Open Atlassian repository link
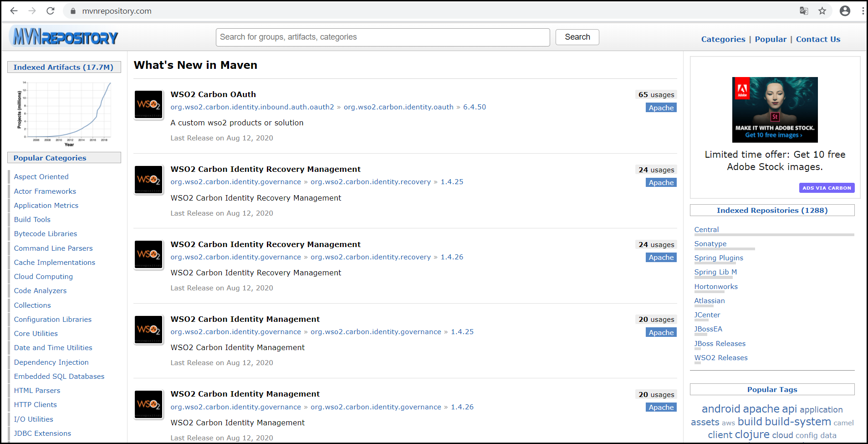 coord(710,301)
